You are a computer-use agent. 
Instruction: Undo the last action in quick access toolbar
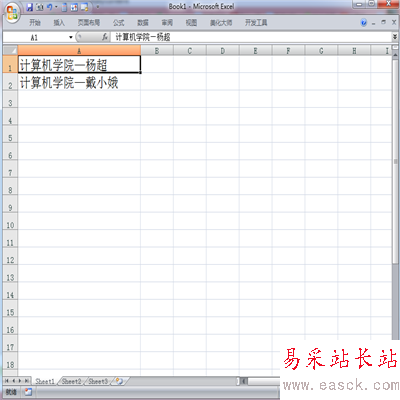coord(49,7)
